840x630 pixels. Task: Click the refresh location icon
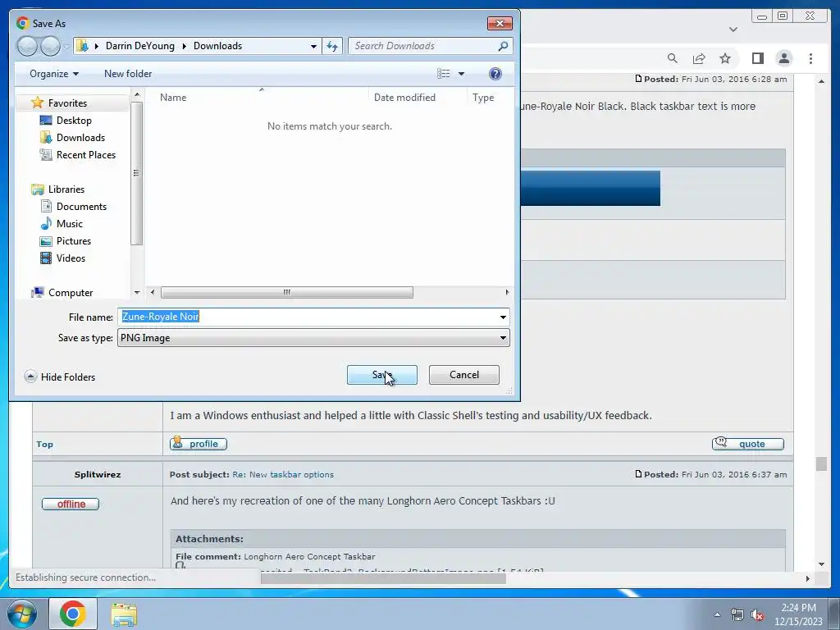(332, 46)
